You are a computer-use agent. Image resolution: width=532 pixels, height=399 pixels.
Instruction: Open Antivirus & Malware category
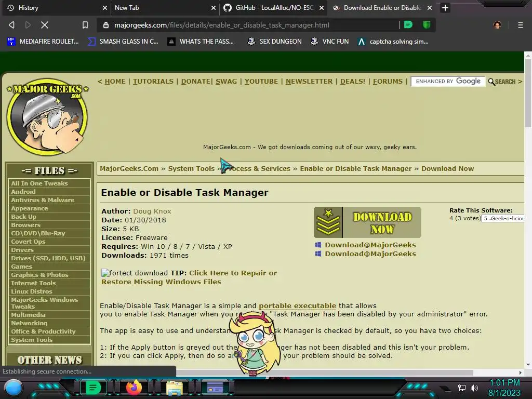(x=43, y=200)
